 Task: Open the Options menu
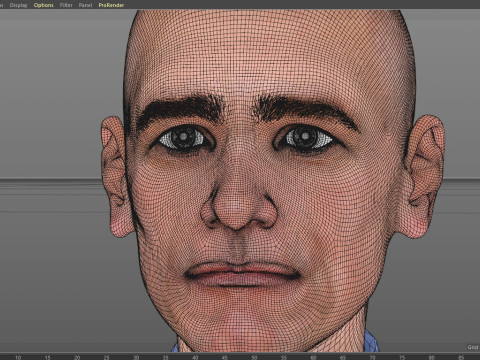[43, 5]
